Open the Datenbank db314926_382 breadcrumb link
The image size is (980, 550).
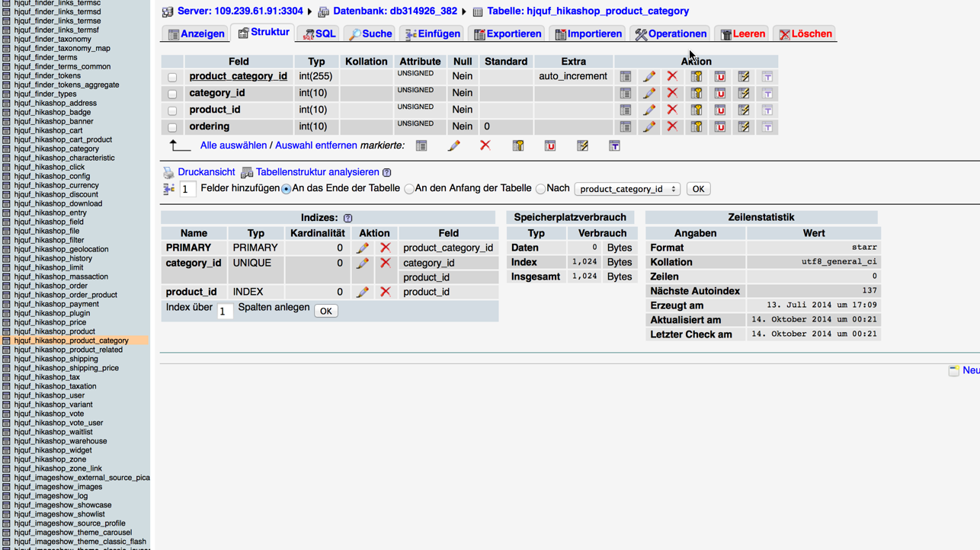tap(395, 11)
